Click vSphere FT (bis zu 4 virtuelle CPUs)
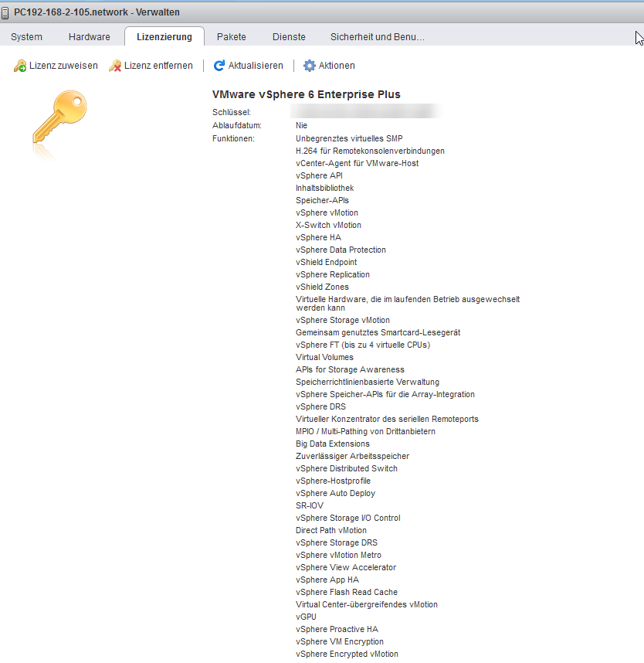 [x=363, y=345]
